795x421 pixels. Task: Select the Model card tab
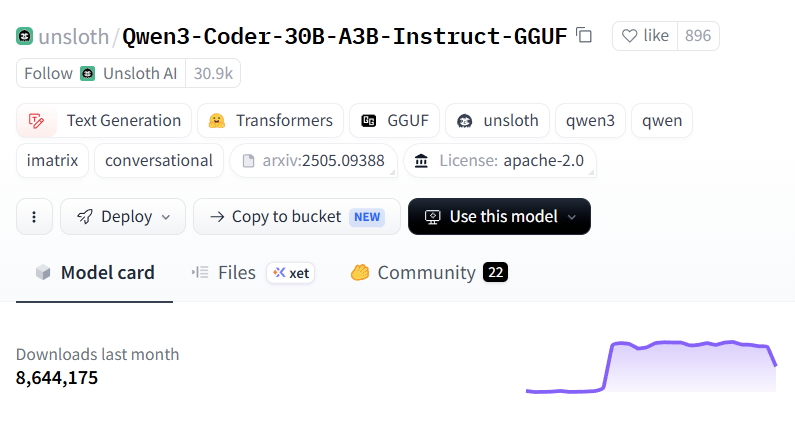point(95,273)
